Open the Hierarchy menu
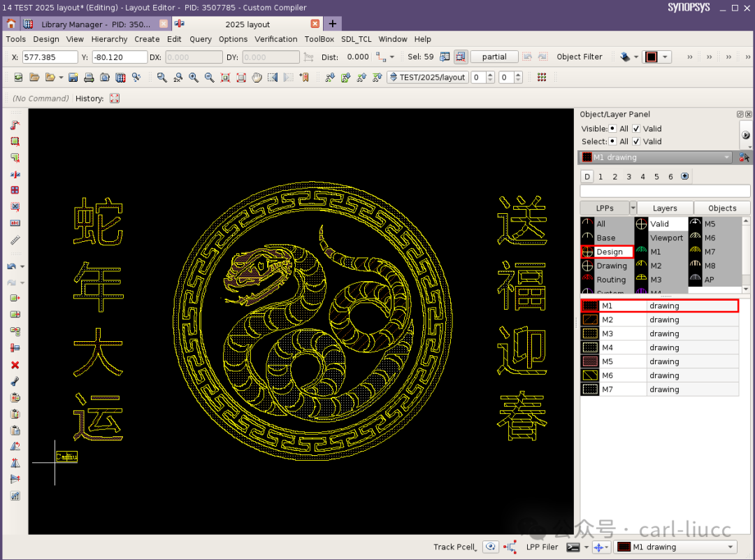 point(109,39)
